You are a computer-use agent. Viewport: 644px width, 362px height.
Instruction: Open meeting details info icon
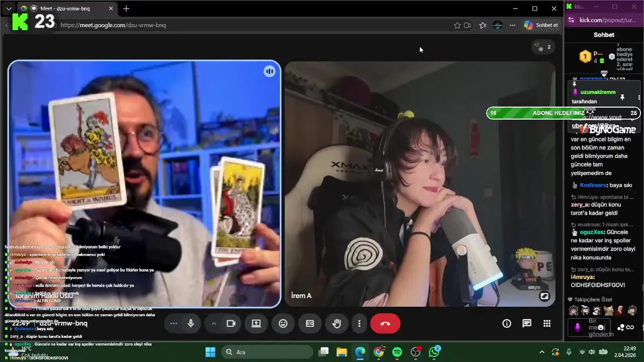point(507,323)
